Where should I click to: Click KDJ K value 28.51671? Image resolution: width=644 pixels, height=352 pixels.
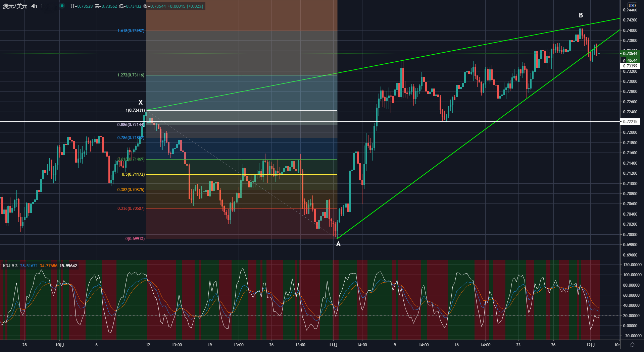(29, 266)
